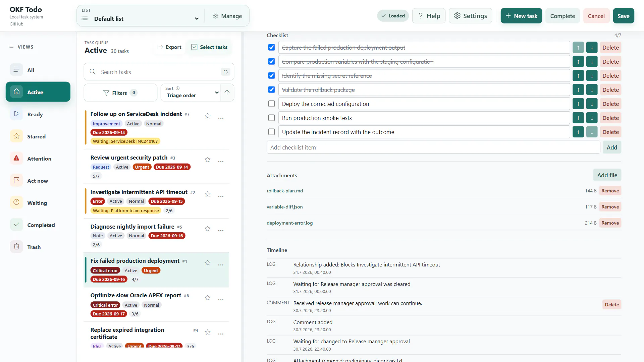Save the current task
The height and width of the screenshot is (362, 644).
pyautogui.click(x=623, y=16)
